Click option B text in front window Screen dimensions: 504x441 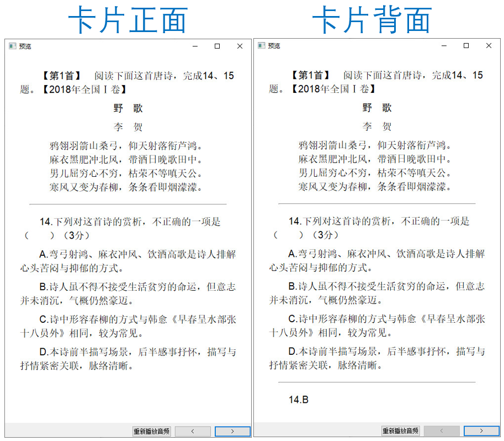pyautogui.click(x=128, y=293)
